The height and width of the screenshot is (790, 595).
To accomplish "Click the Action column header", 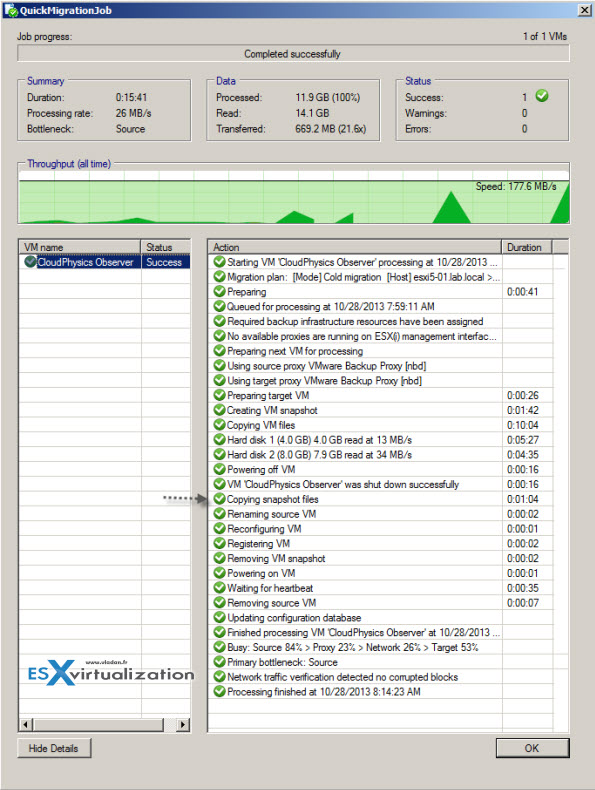I will [x=355, y=247].
